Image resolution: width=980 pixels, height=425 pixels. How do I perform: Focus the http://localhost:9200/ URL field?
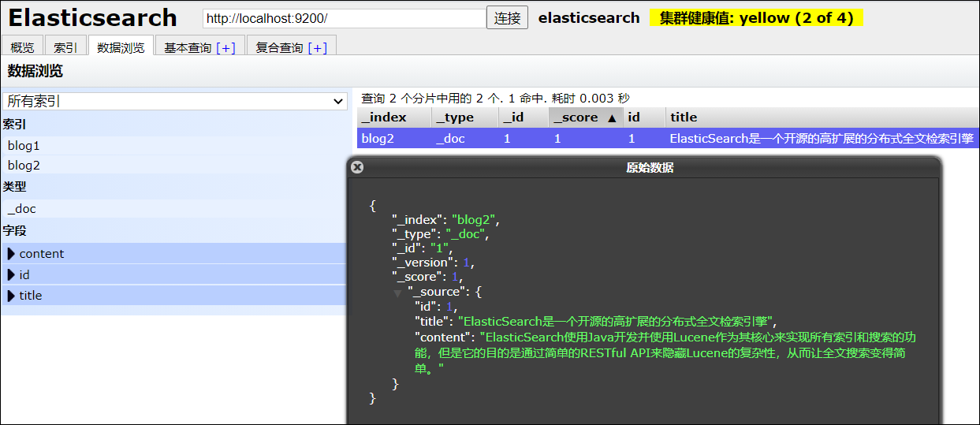[x=345, y=18]
